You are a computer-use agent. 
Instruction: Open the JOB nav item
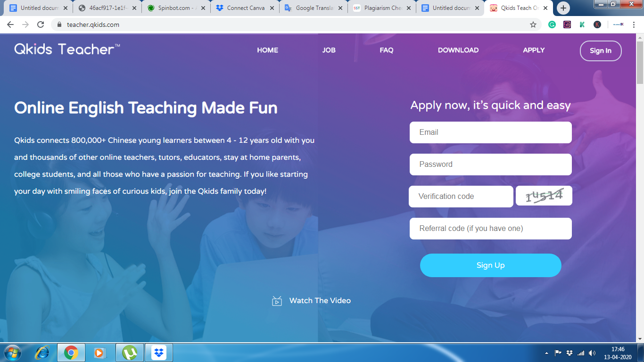click(329, 50)
